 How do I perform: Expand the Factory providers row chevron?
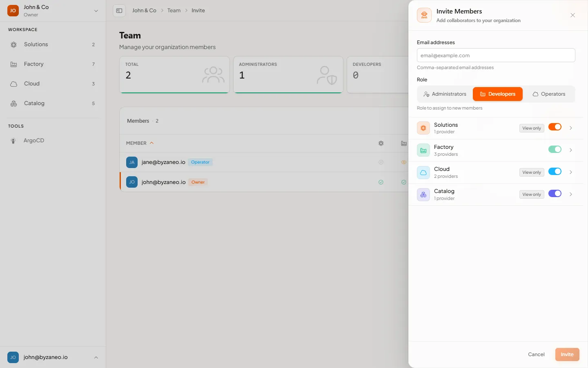click(x=571, y=150)
